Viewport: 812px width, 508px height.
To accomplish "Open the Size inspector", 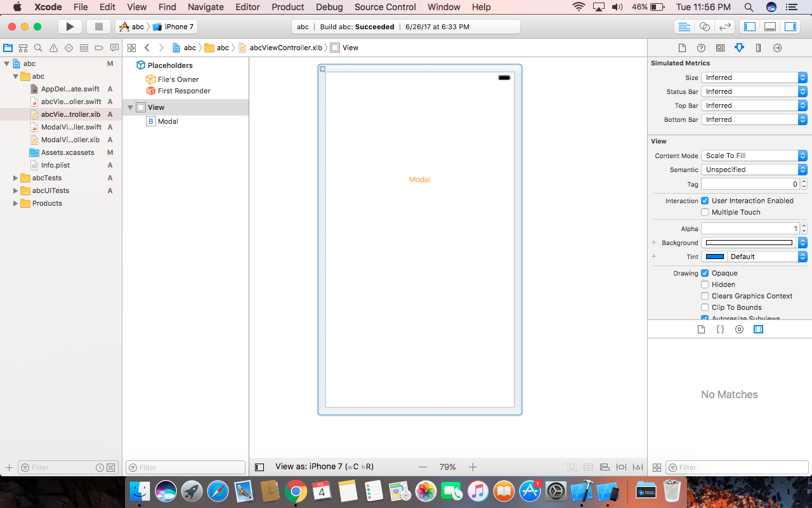I will click(758, 48).
